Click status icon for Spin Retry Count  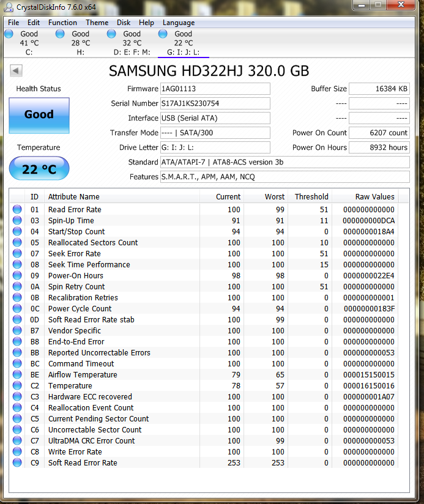click(17, 286)
